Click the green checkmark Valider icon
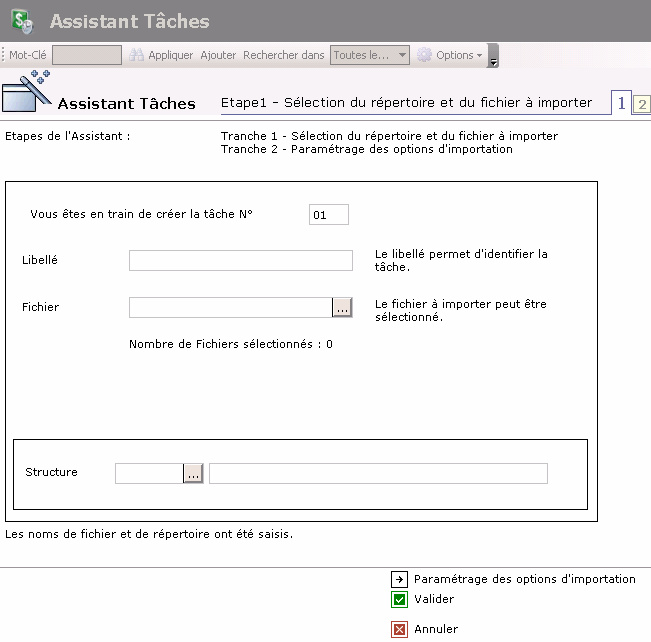This screenshot has width=651, height=642. tap(399, 600)
